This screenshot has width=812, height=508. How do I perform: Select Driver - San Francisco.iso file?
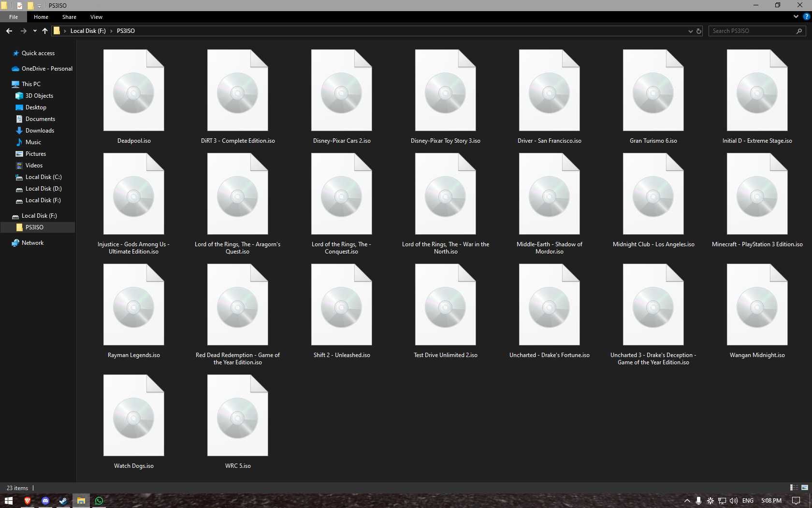click(x=549, y=90)
